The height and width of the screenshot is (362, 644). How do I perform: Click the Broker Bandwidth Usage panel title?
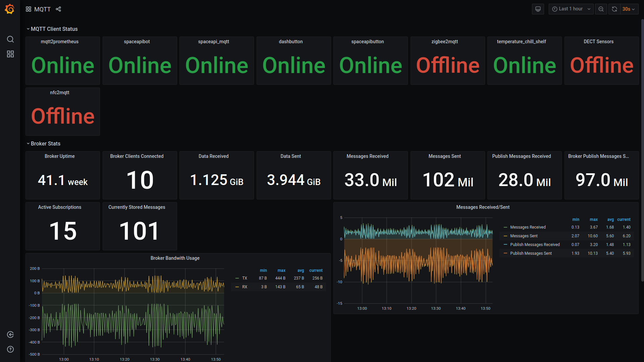coord(175,258)
